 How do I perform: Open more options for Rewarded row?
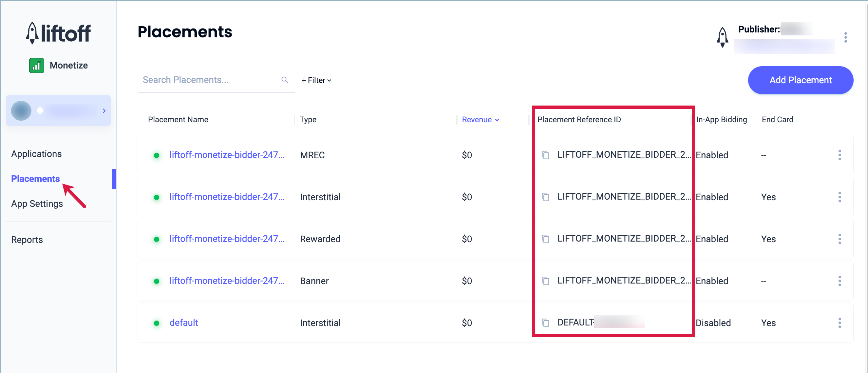click(x=840, y=239)
